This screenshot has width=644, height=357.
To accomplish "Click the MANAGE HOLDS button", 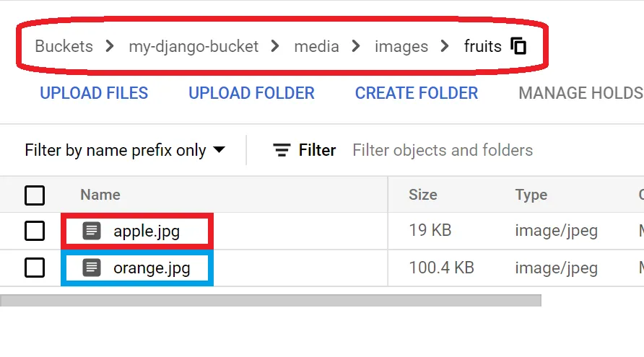I will tap(580, 93).
